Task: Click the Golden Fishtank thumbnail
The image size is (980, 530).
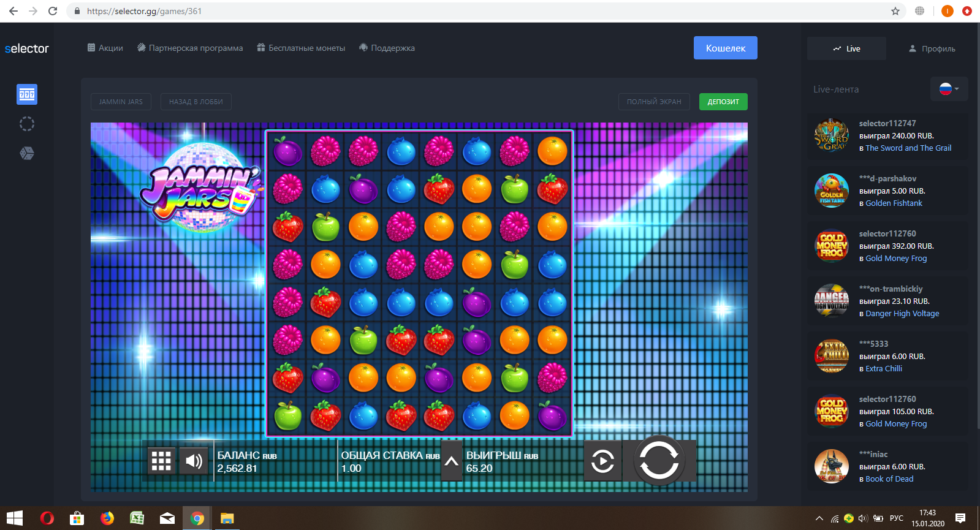Action: (832, 191)
